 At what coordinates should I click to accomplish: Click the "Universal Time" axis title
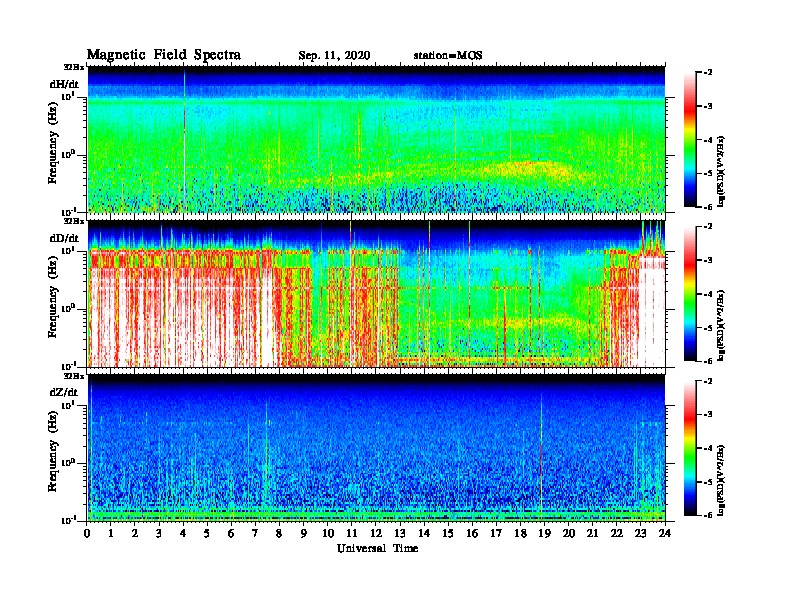[x=377, y=548]
